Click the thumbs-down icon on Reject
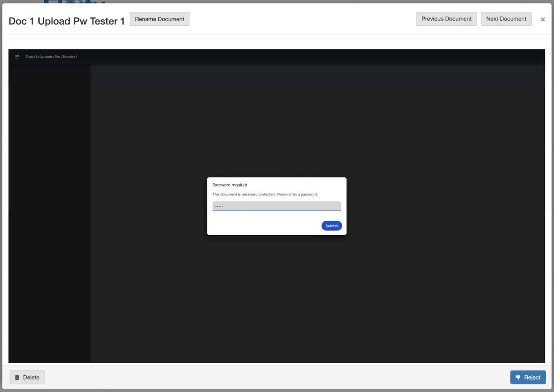 [518, 377]
